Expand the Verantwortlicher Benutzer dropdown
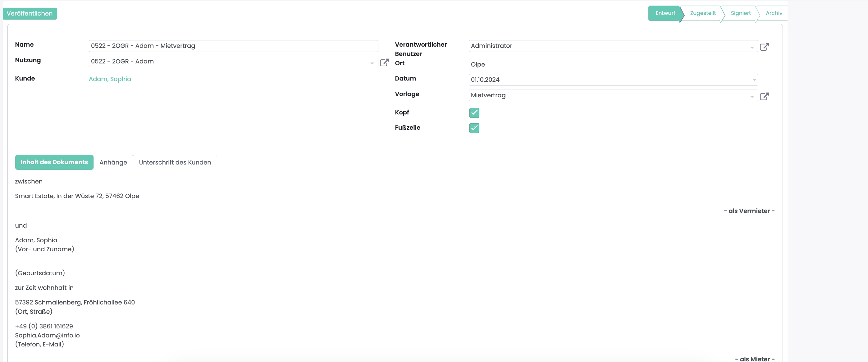The image size is (868, 362). [x=752, y=48]
